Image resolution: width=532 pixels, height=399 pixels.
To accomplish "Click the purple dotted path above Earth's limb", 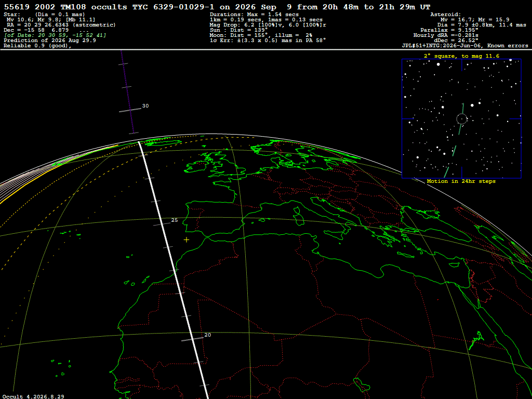I will (127, 91).
